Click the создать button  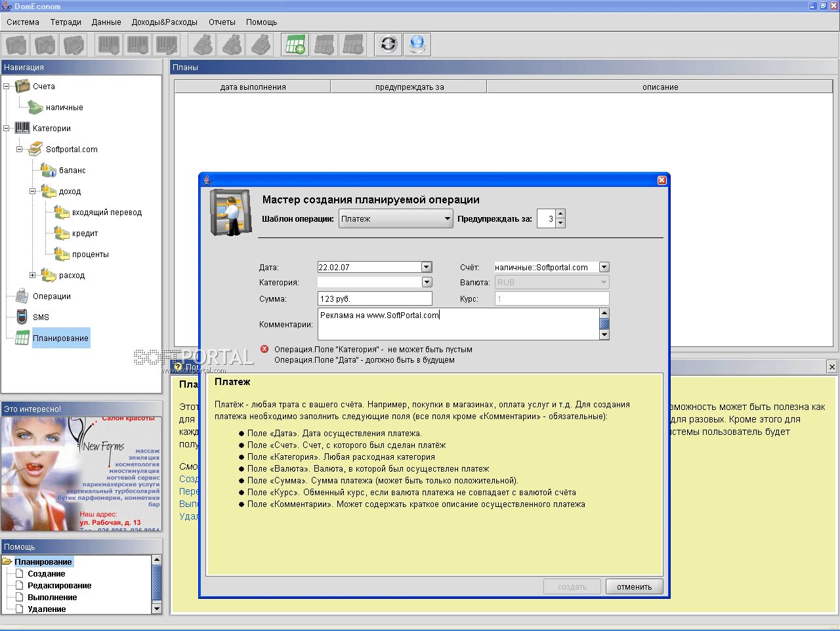[x=572, y=586]
